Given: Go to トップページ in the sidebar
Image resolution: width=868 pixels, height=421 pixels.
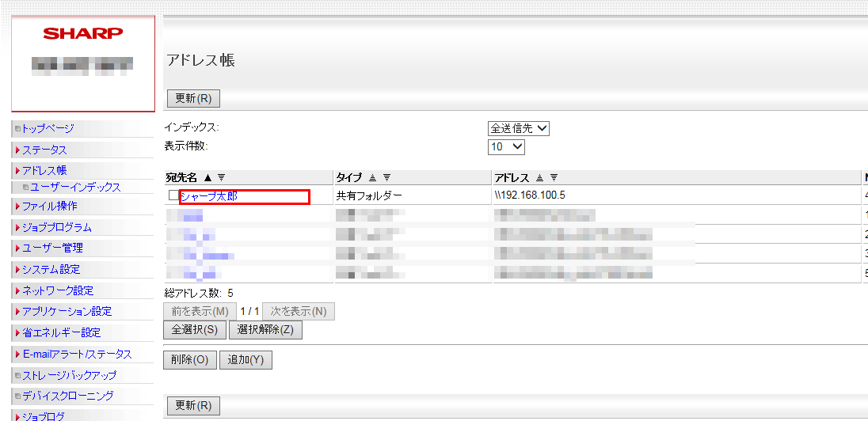Looking at the screenshot, I should point(48,128).
